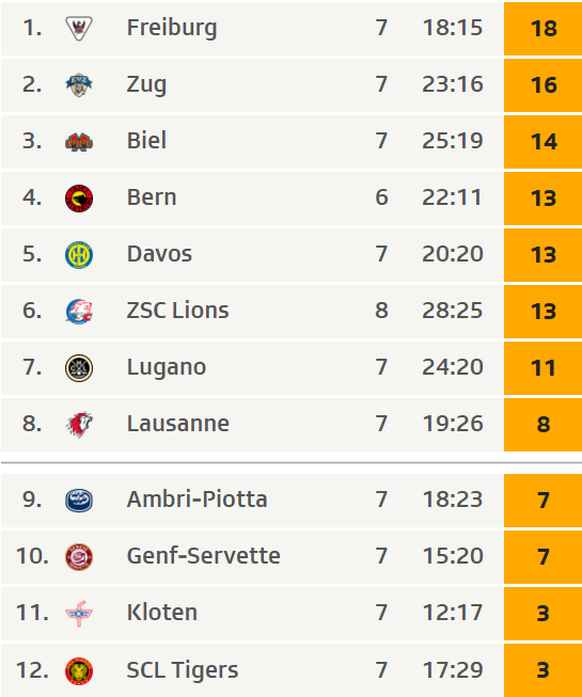Open the Lausanne lion logo
Image resolution: width=582 pixels, height=697 pixels.
[x=79, y=425]
